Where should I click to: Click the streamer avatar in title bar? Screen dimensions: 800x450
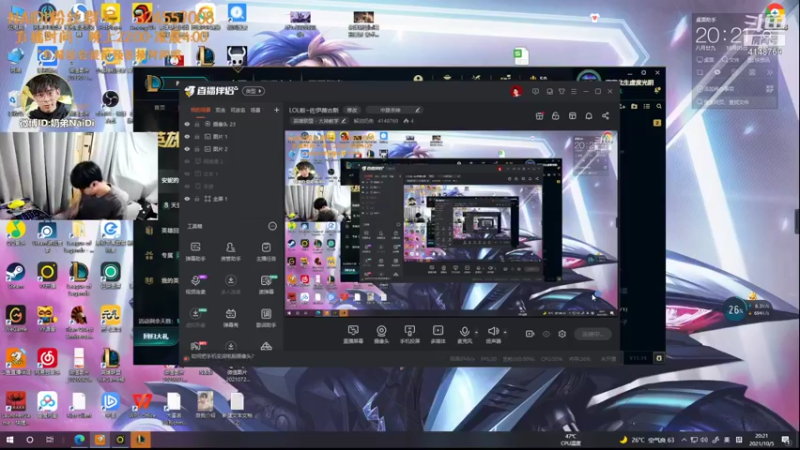[x=516, y=91]
